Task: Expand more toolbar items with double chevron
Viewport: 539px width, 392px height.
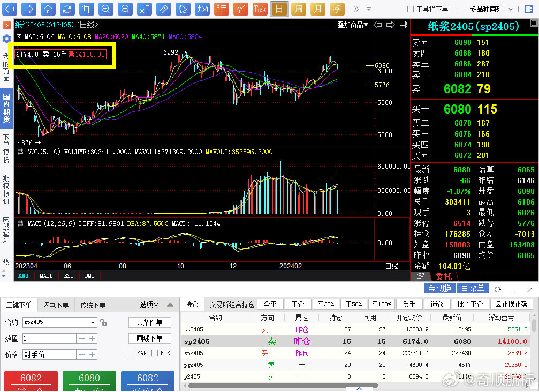Action: pyautogui.click(x=356, y=9)
